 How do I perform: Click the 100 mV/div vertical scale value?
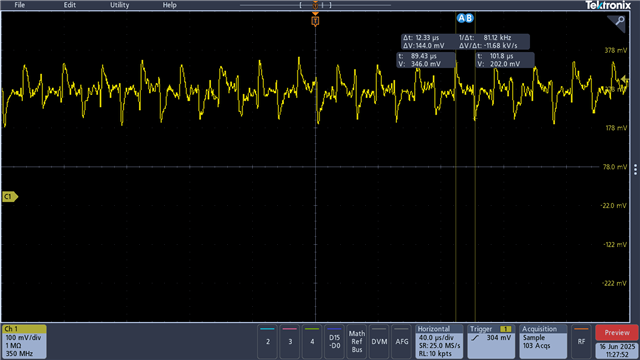coord(23,338)
